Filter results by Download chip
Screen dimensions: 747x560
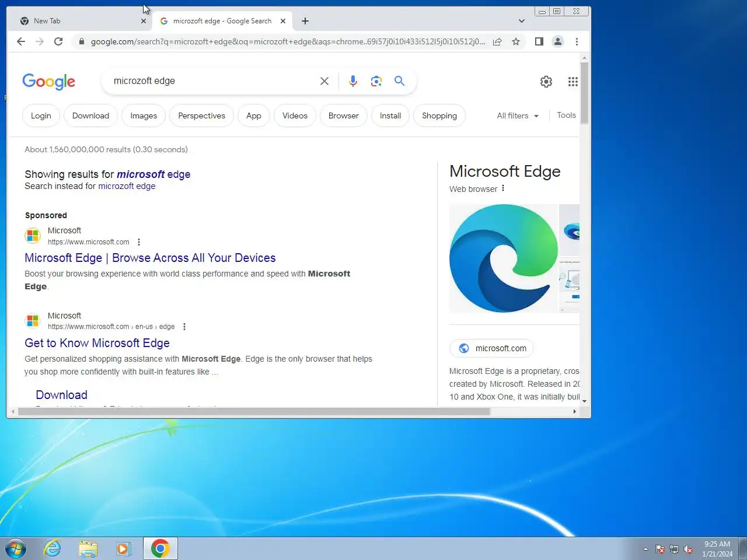[x=90, y=116]
